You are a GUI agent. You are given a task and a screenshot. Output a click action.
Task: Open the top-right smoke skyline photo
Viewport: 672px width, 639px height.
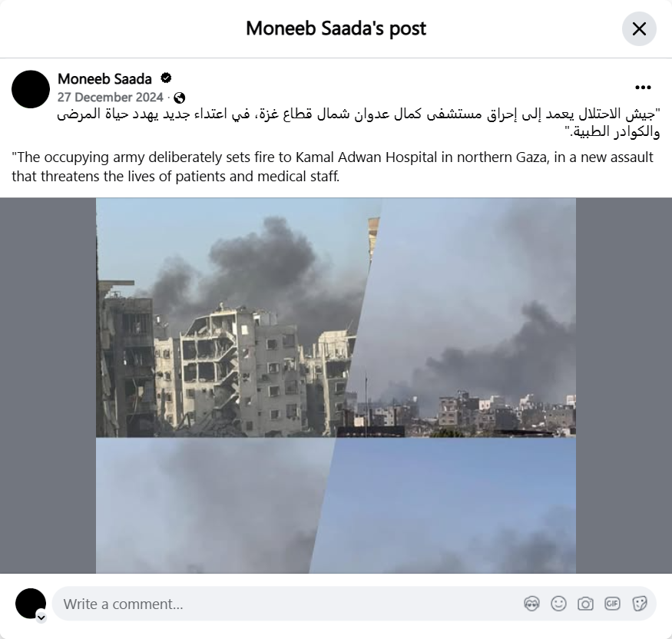pos(465,317)
